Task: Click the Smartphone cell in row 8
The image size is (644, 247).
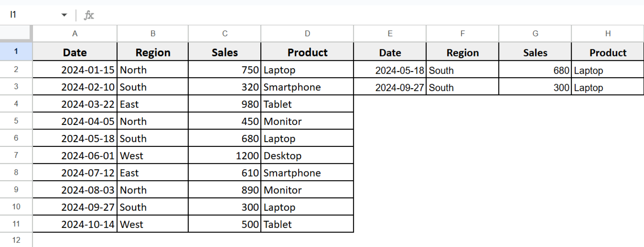Action: 307,172
